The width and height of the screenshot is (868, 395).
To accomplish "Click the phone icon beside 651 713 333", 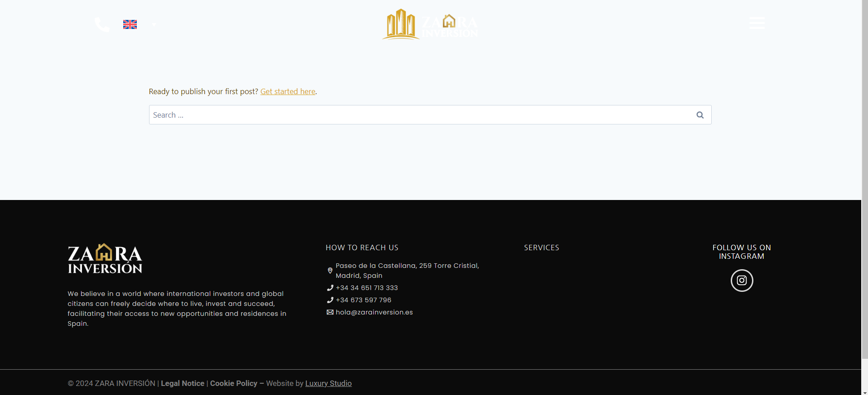I will [330, 288].
